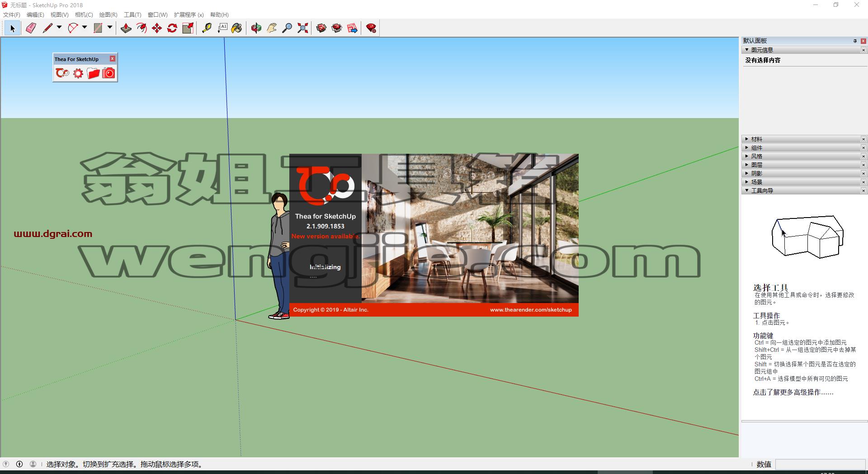The height and width of the screenshot is (474, 868).
Task: Open Thea tools gear icon
Action: tap(78, 73)
